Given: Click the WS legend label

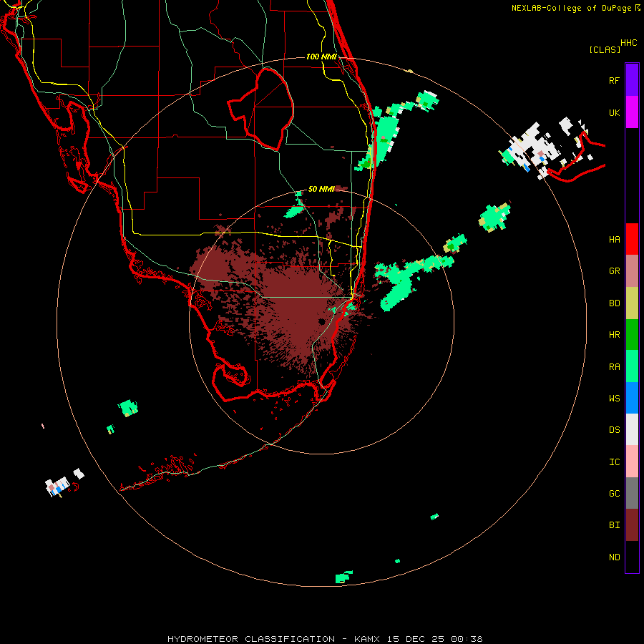Looking at the screenshot, I should coord(615,398).
